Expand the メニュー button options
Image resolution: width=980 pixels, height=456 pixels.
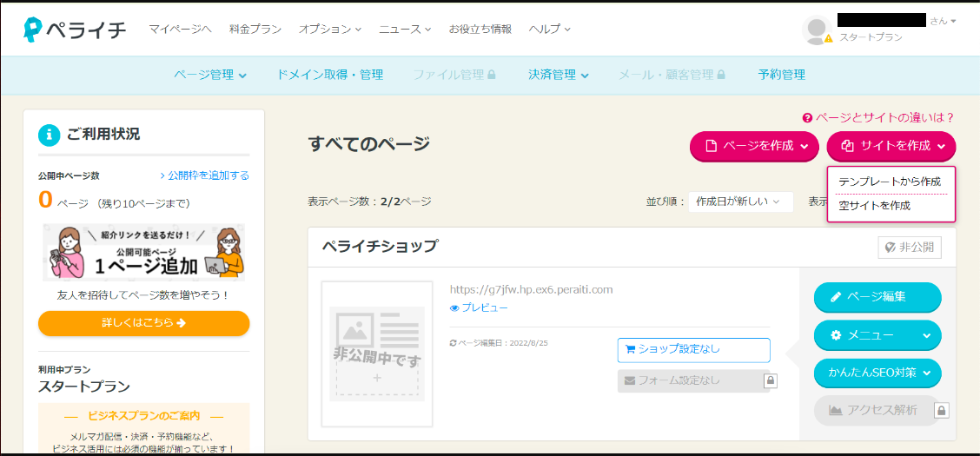(877, 335)
